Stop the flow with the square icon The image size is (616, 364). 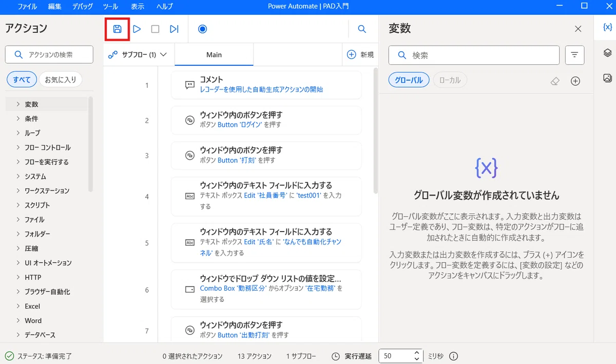155,29
